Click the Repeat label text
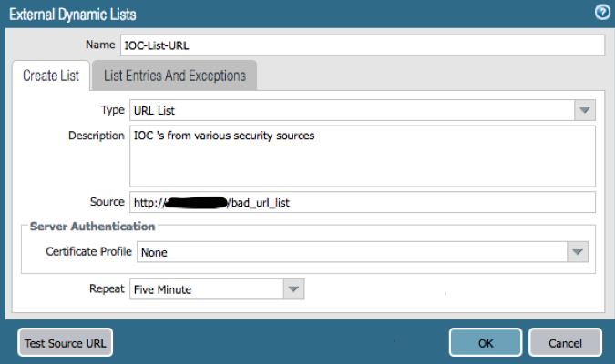The width and height of the screenshot is (615, 364). (x=105, y=289)
